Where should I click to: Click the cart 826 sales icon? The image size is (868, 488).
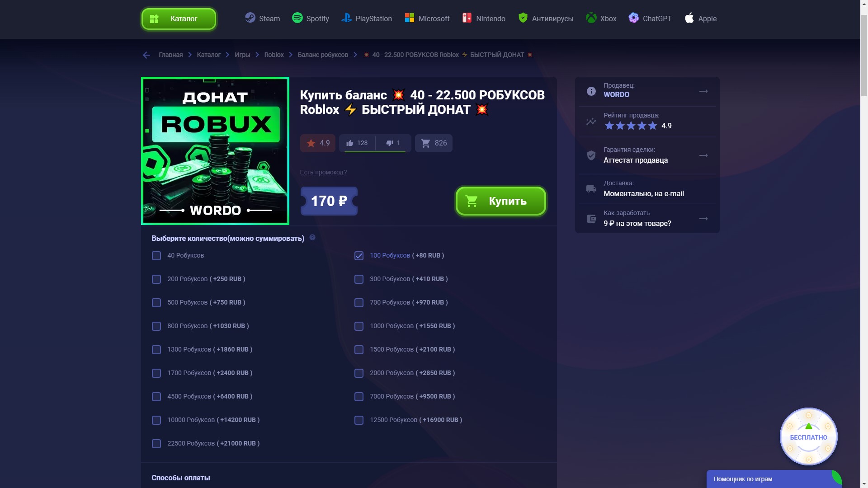(x=425, y=143)
